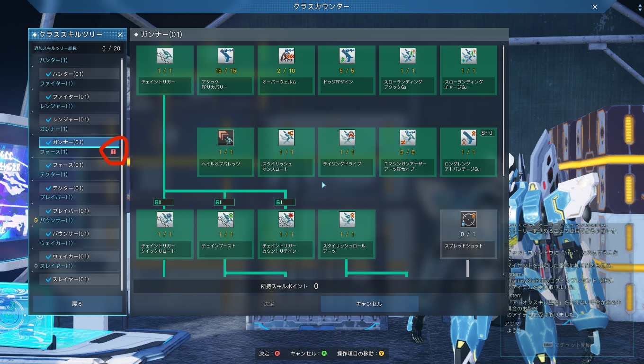Choose the オーバーウェルム skill icon

click(286, 56)
